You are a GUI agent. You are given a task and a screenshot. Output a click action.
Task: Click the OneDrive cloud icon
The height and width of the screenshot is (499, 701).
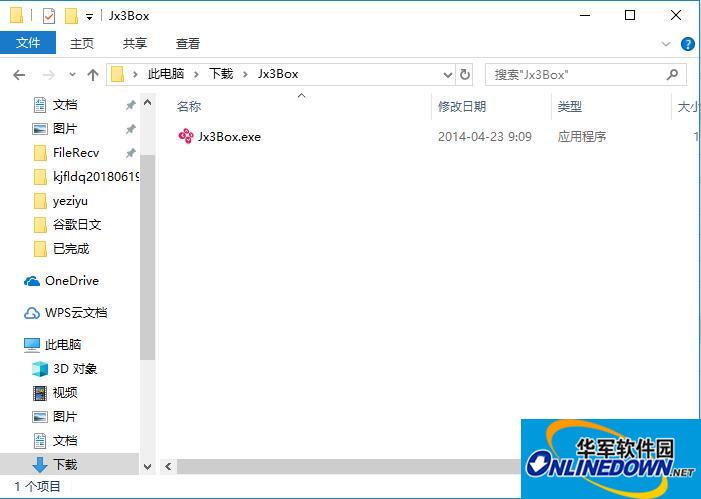coord(31,281)
